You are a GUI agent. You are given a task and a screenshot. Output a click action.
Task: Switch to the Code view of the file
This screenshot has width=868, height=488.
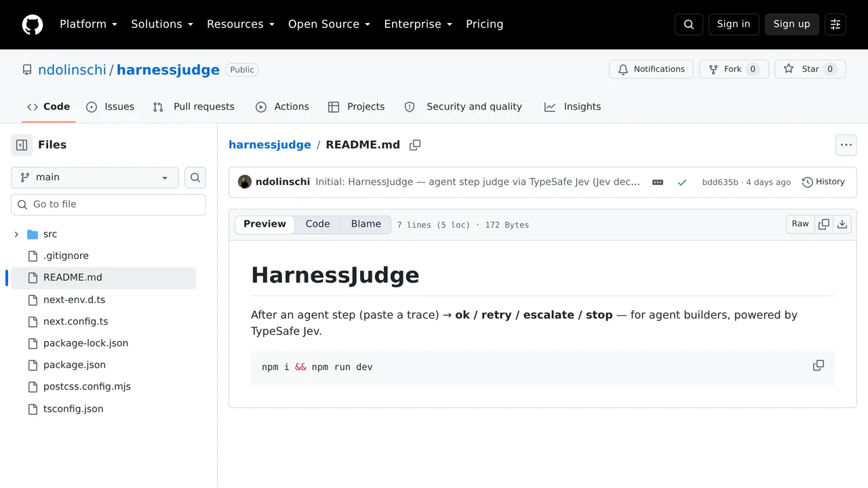point(317,224)
